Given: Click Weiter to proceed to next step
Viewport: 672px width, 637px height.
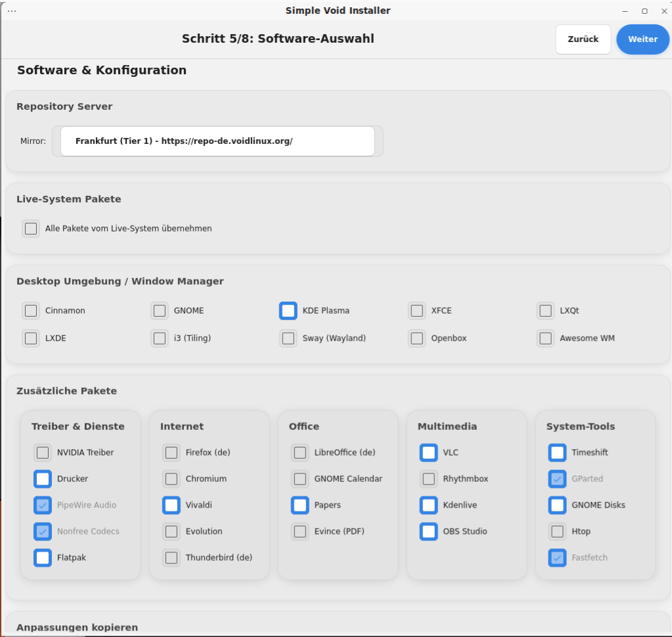Looking at the screenshot, I should (642, 39).
